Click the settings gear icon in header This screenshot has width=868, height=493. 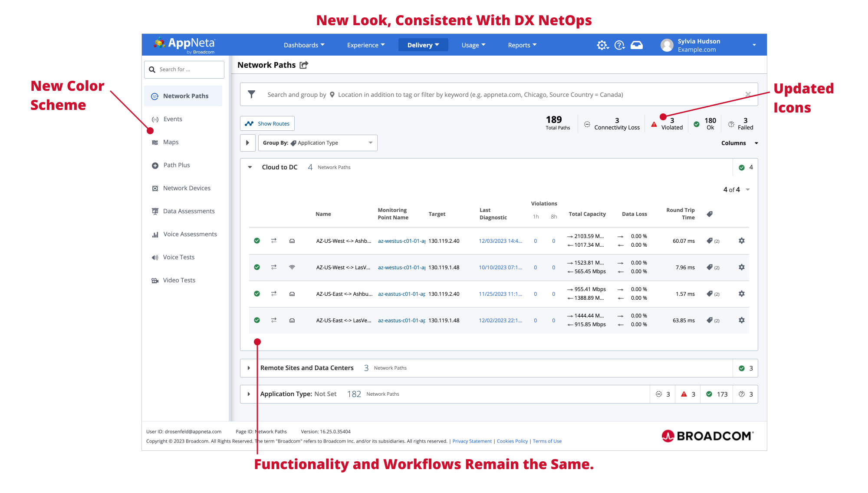(602, 45)
